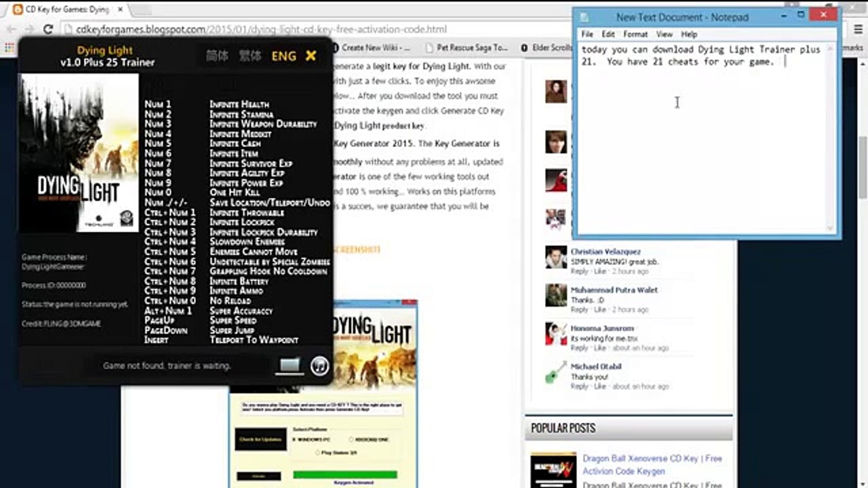Viewport: 868px width, 488px height.
Task: Open the View menu in Notepad
Action: click(x=664, y=34)
